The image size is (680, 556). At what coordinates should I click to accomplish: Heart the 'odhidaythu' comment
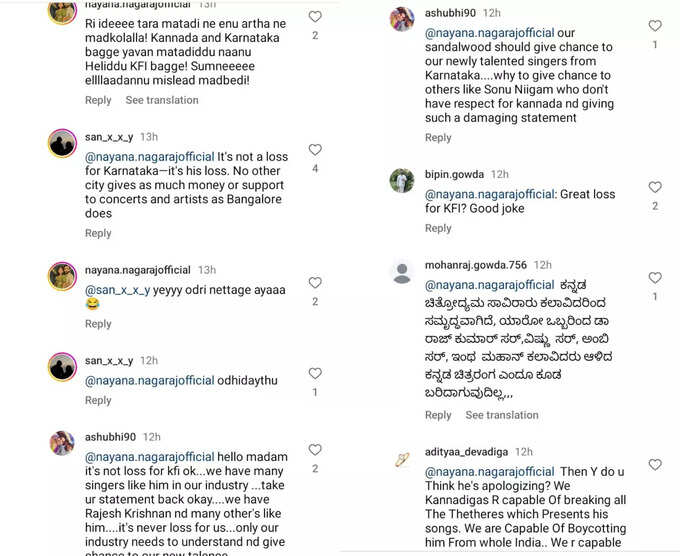click(315, 373)
